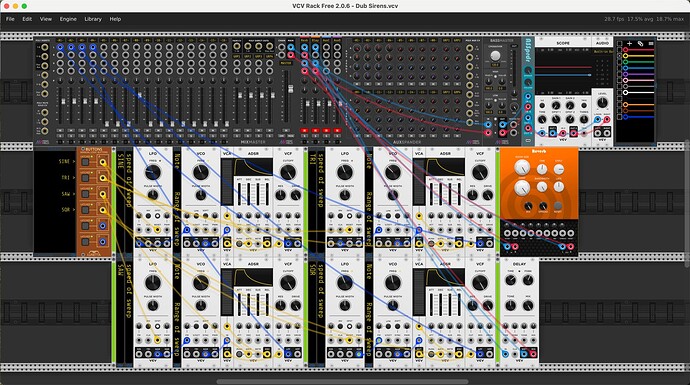The width and height of the screenshot is (690, 385).
Task: Click the horizontal scrollbar at the bottom
Action: 342,381
